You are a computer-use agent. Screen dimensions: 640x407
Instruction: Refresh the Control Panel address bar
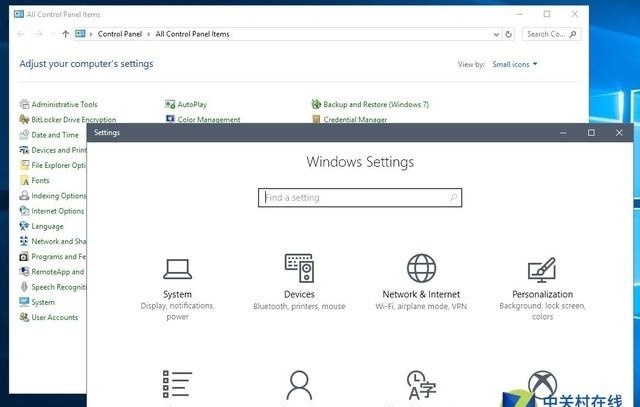click(x=509, y=34)
